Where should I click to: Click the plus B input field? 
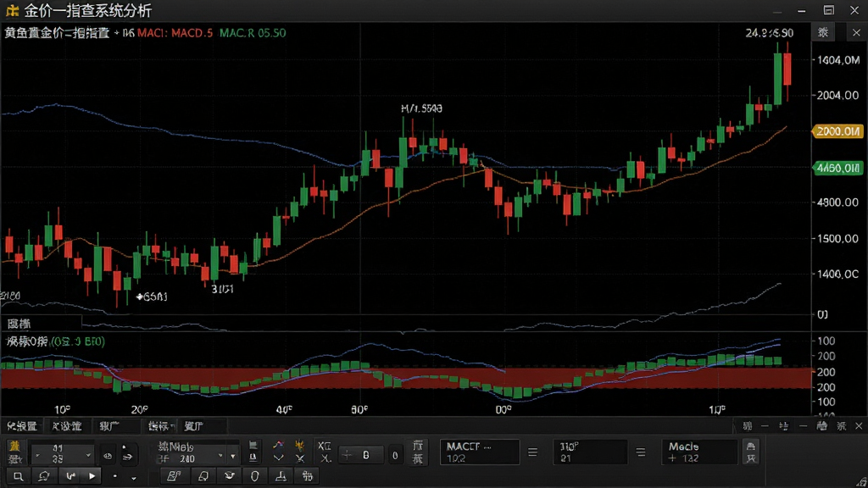click(x=361, y=455)
